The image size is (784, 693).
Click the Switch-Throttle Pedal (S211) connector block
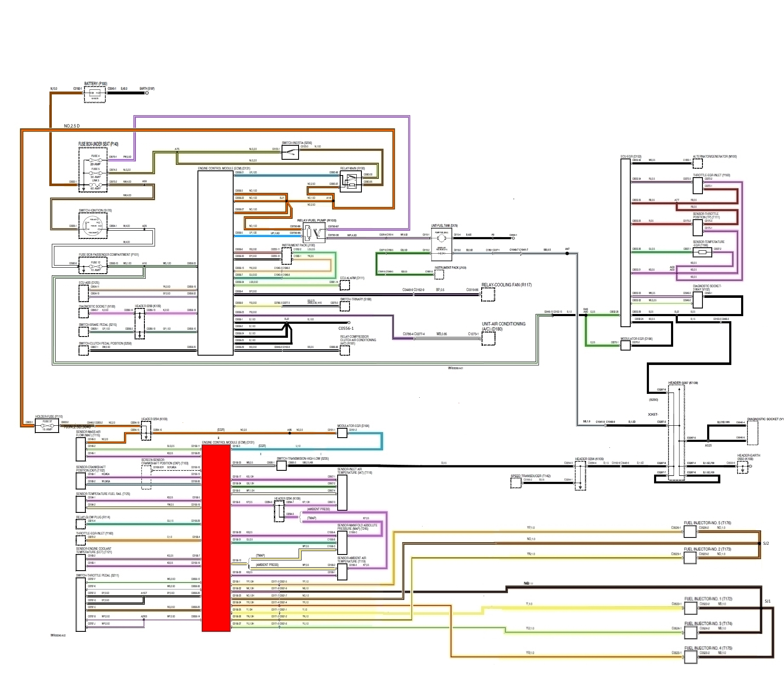click(81, 604)
